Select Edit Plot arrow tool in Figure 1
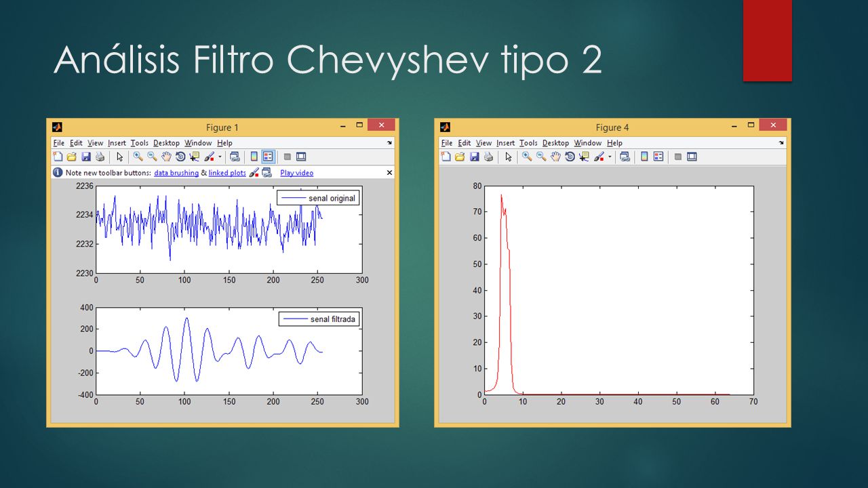This screenshot has height=488, width=868. pos(120,157)
